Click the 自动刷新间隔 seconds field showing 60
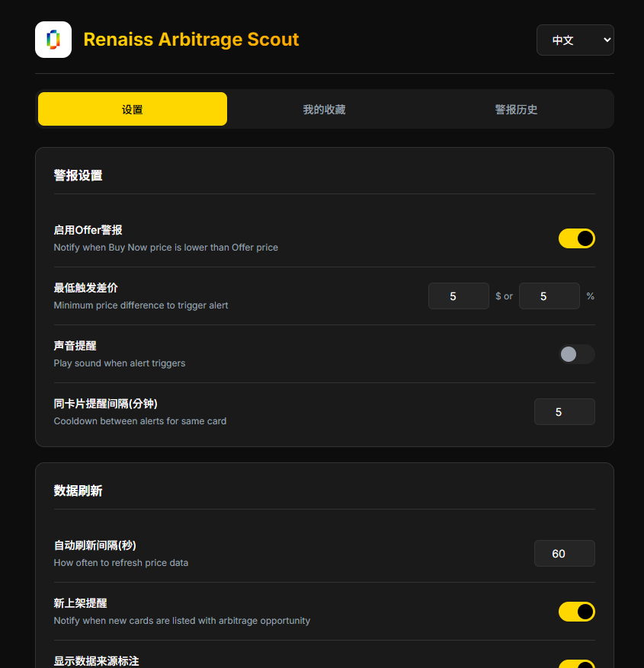This screenshot has height=668, width=644. 565,554
